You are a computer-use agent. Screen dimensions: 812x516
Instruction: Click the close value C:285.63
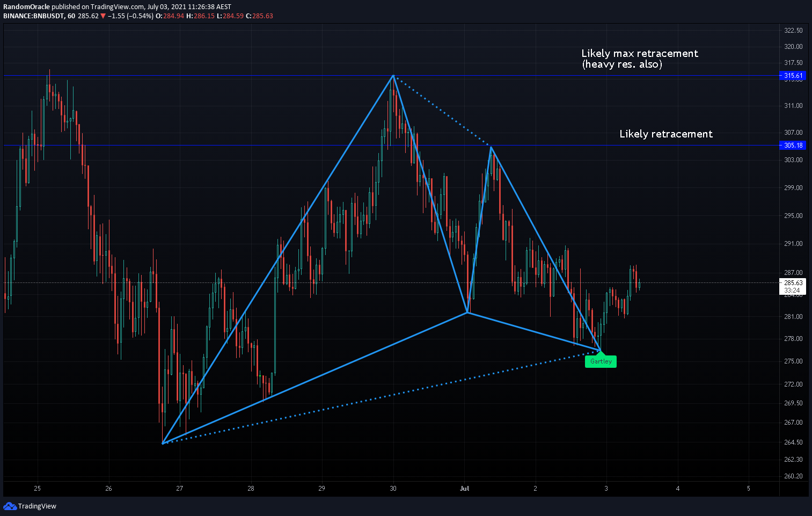[x=259, y=16]
